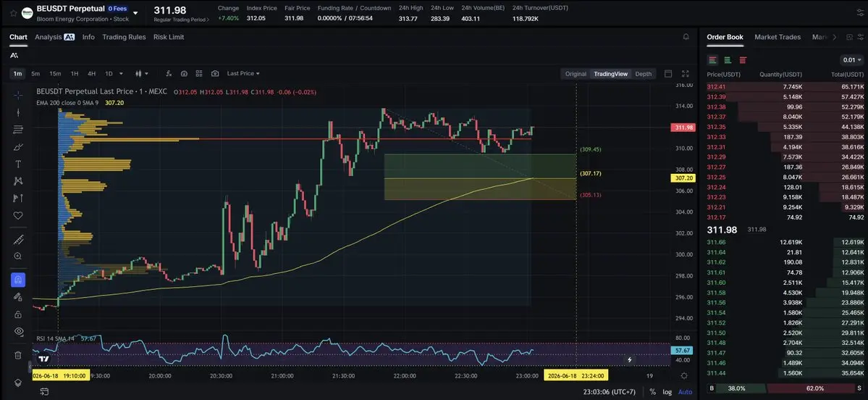Open chart settings gear in the bottom corner
This screenshot has width=868, height=400.
(684, 375)
